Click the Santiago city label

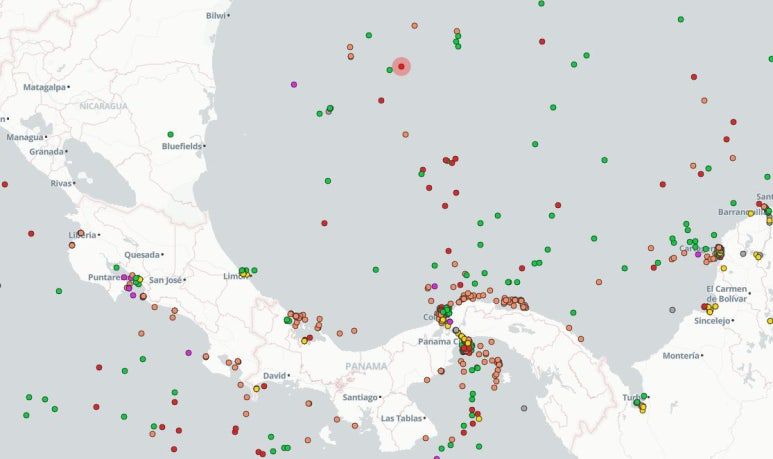tap(359, 397)
